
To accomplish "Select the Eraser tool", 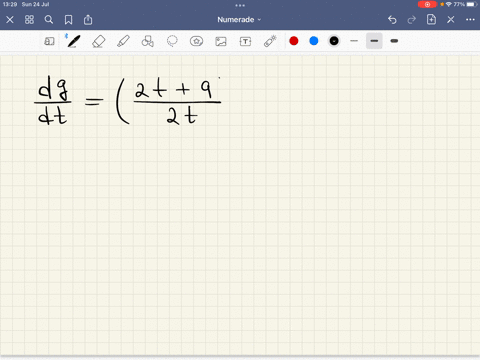I will (x=99, y=41).
